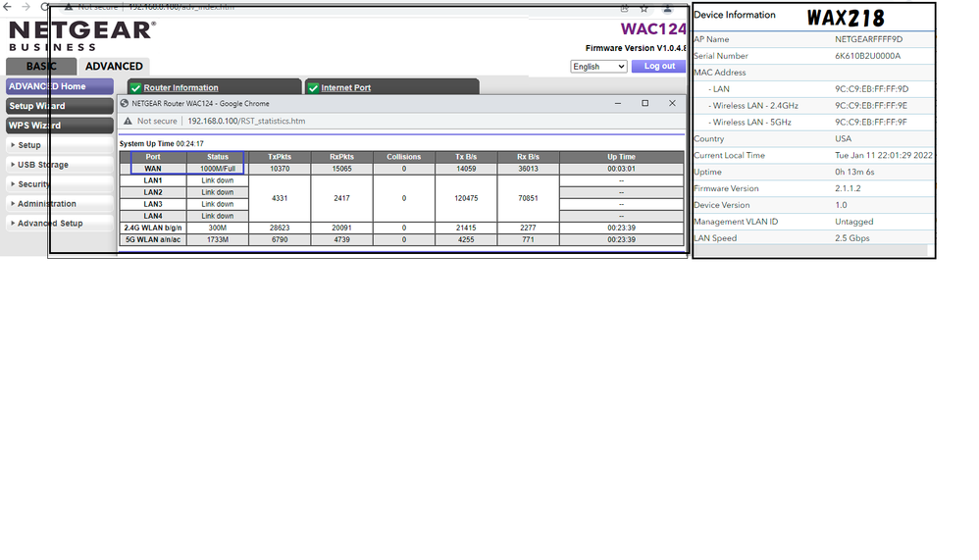Open ADVANCED Home in sidebar
979x560 pixels.
click(60, 86)
